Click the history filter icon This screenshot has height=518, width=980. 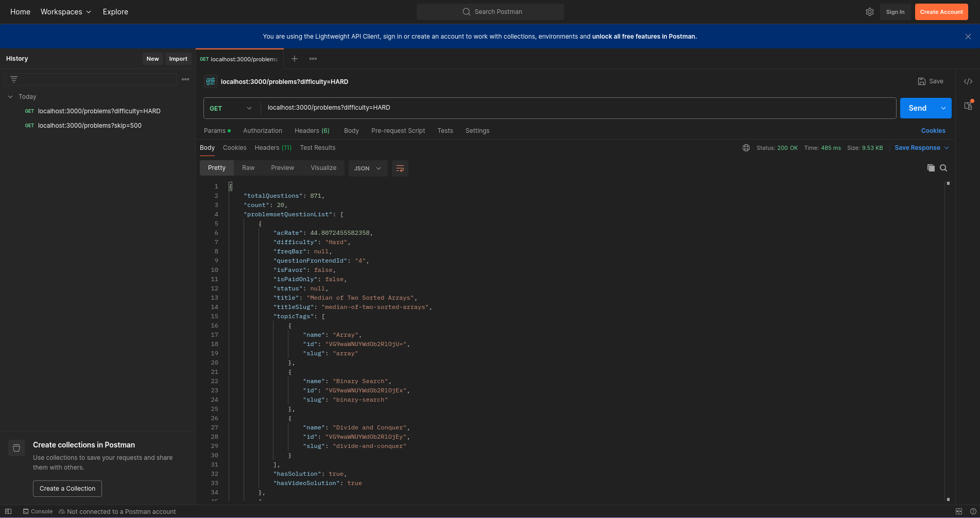point(14,79)
